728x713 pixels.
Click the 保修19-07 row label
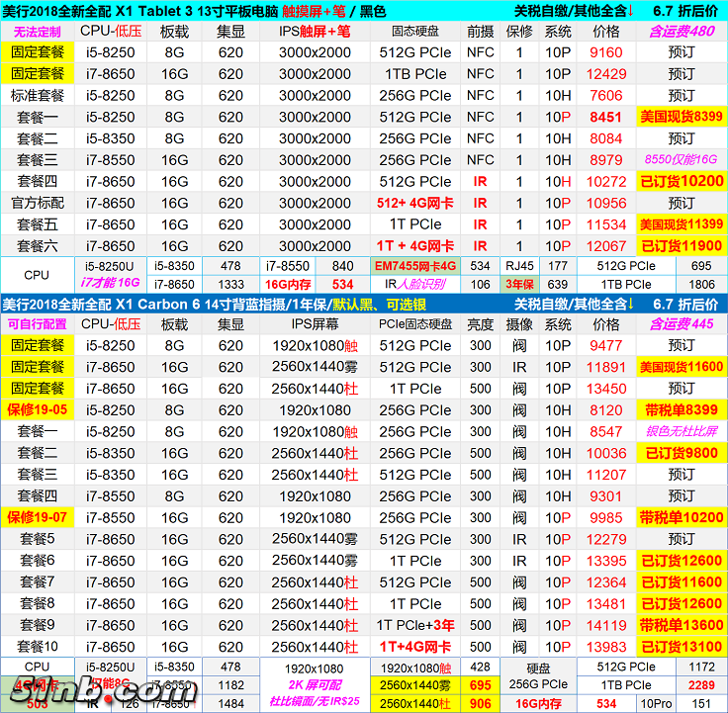(37, 517)
